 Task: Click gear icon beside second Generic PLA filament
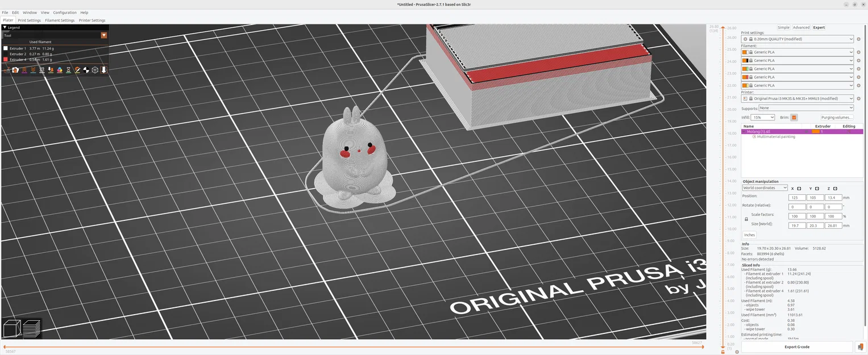click(x=859, y=60)
